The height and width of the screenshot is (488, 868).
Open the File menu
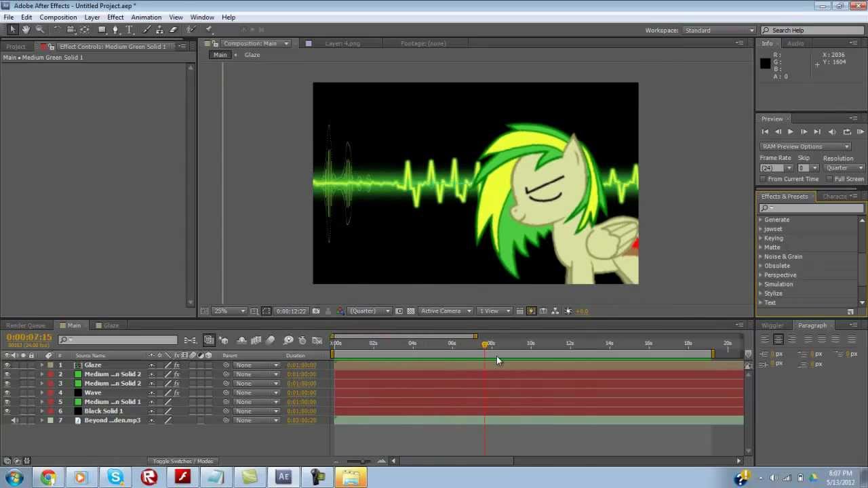(x=9, y=17)
